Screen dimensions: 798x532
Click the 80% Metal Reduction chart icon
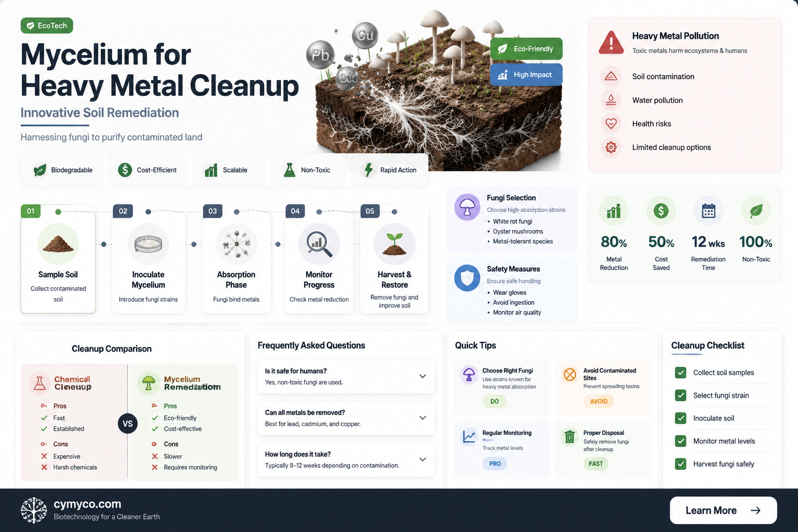tap(614, 211)
